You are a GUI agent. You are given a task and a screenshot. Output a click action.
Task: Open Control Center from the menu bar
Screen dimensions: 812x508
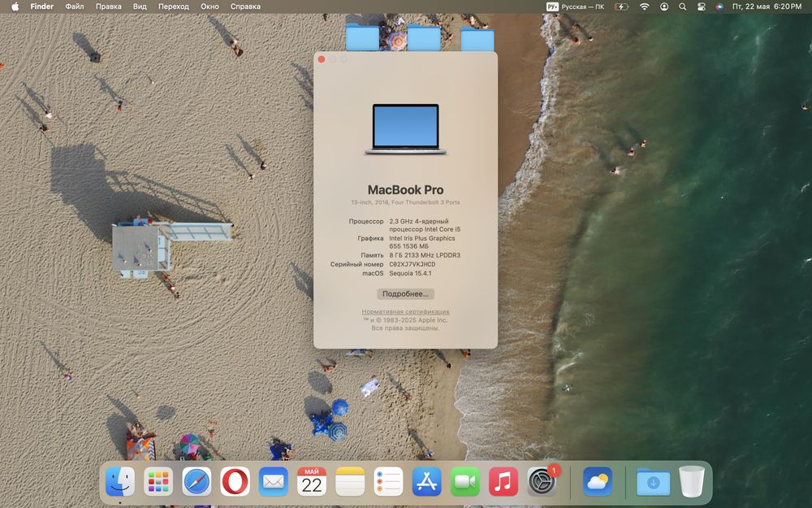tap(702, 7)
